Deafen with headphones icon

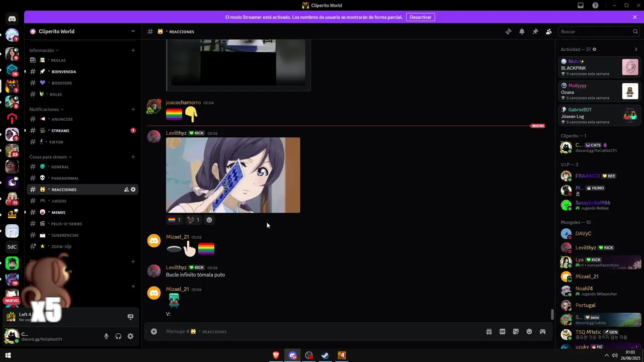(x=118, y=336)
